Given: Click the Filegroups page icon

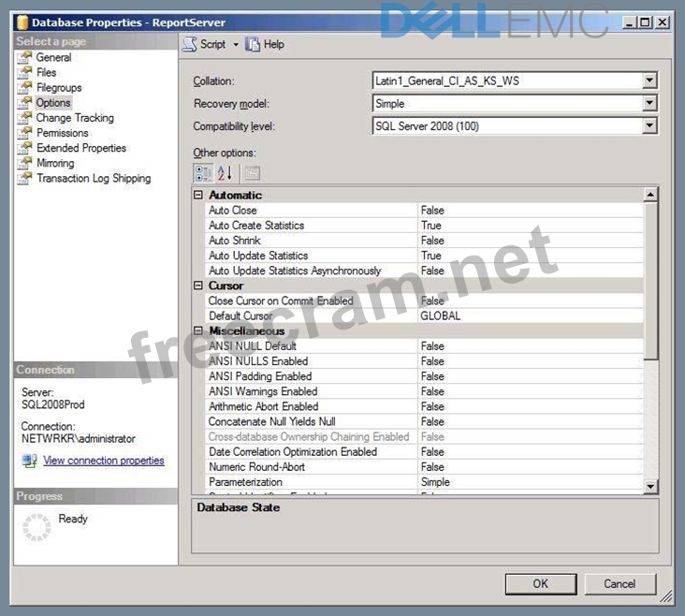Looking at the screenshot, I should 25,88.
